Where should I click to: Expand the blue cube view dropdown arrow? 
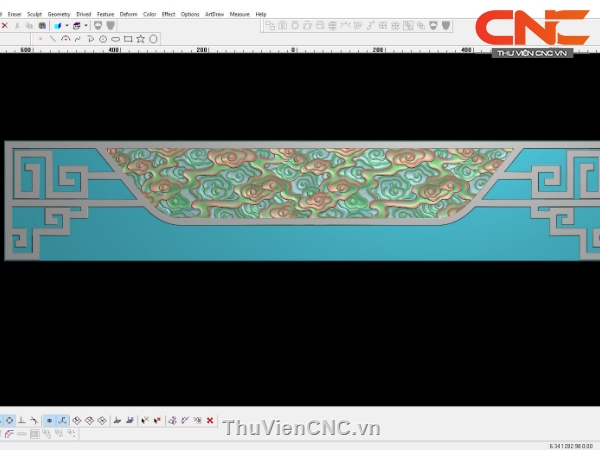tap(67, 26)
